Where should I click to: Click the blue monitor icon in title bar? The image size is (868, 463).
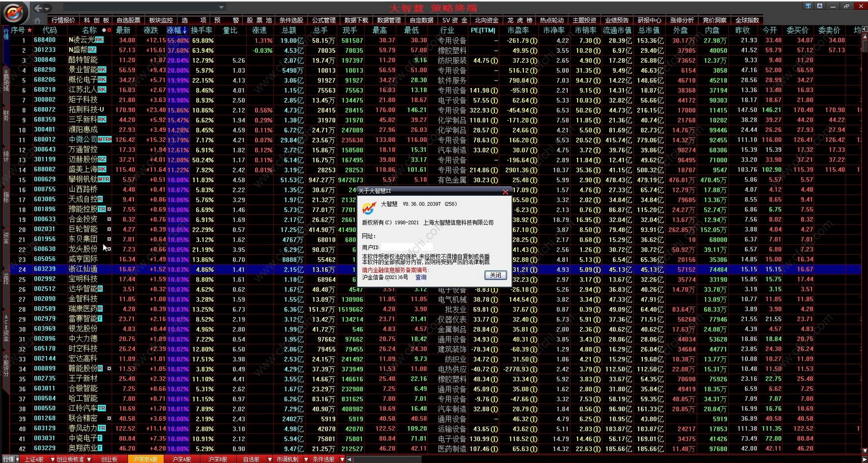pyautogui.click(x=808, y=6)
